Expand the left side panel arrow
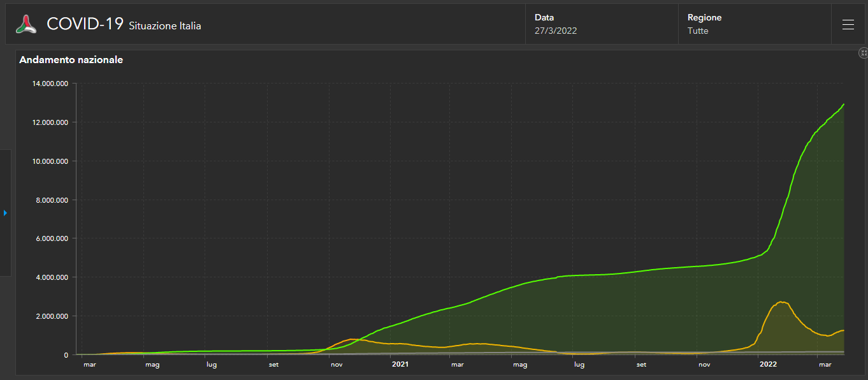The height and width of the screenshot is (380, 868). (x=5, y=212)
